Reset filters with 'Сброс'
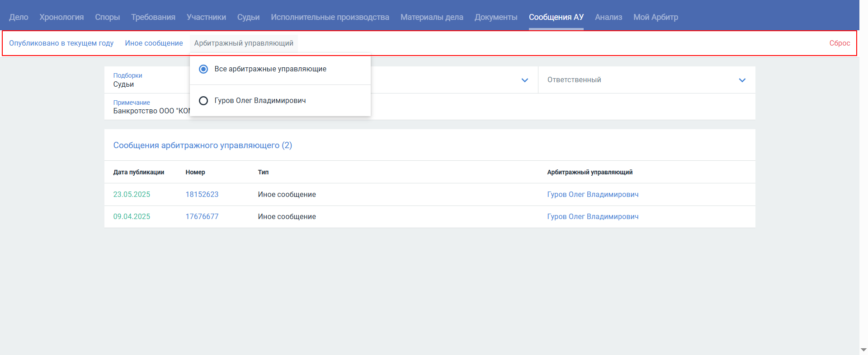This screenshot has height=355, width=868. [x=839, y=43]
